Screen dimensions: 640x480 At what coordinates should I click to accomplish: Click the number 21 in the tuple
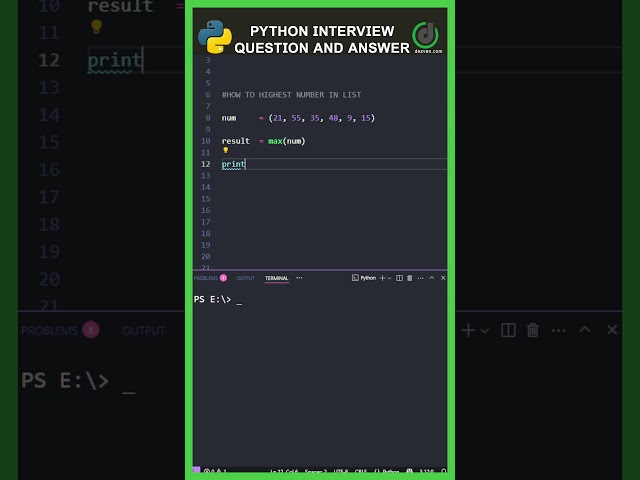pos(278,118)
